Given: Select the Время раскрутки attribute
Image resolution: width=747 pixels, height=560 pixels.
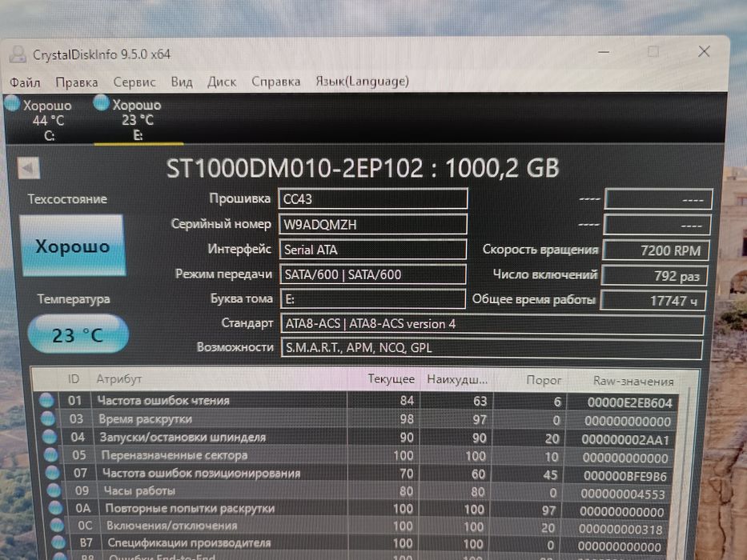Looking at the screenshot, I should tap(145, 419).
